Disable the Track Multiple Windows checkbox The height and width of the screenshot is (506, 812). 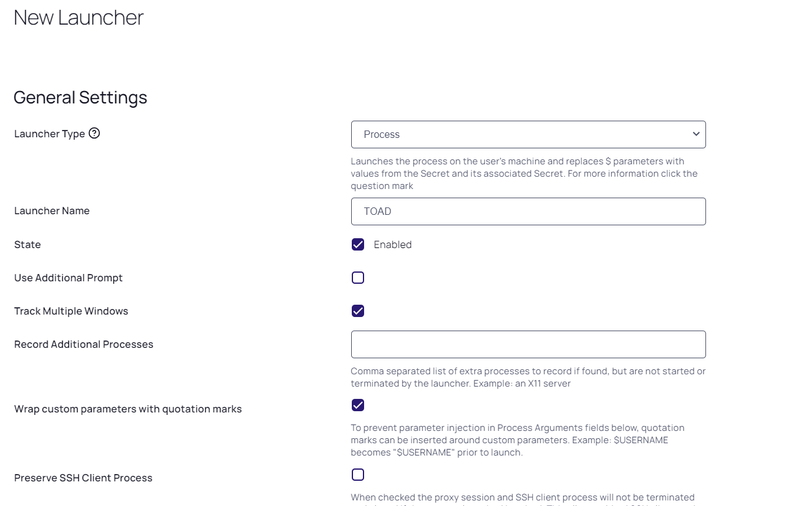[358, 311]
